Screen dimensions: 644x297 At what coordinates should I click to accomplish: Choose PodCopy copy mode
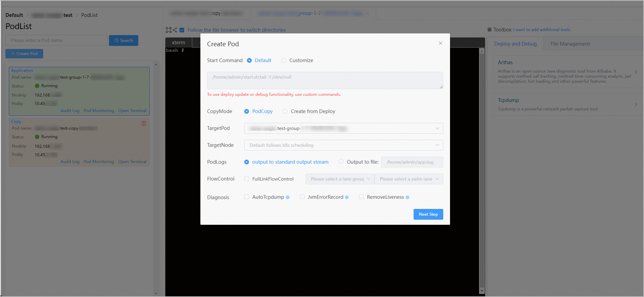[247, 111]
